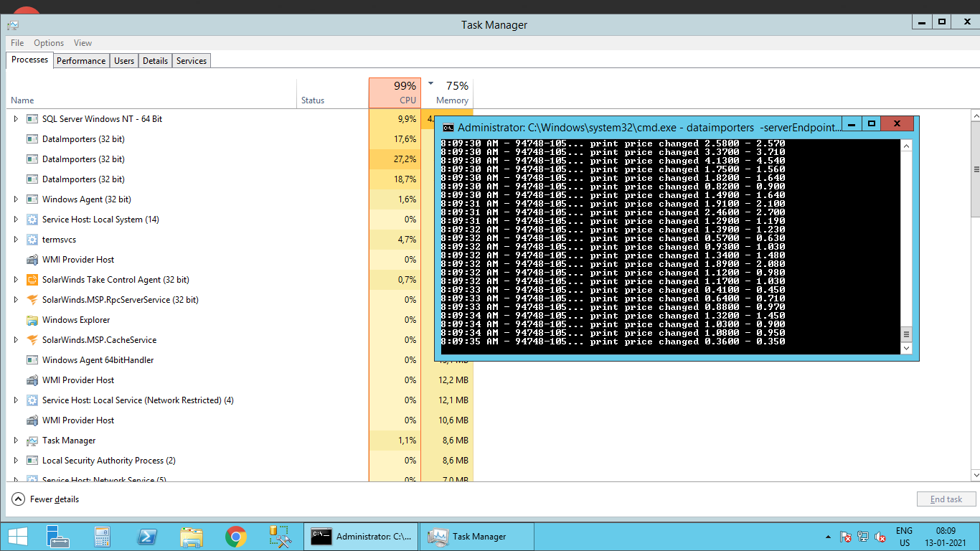Launch PowerShell from the taskbar
Viewport: 980px width, 551px height.
click(x=147, y=537)
